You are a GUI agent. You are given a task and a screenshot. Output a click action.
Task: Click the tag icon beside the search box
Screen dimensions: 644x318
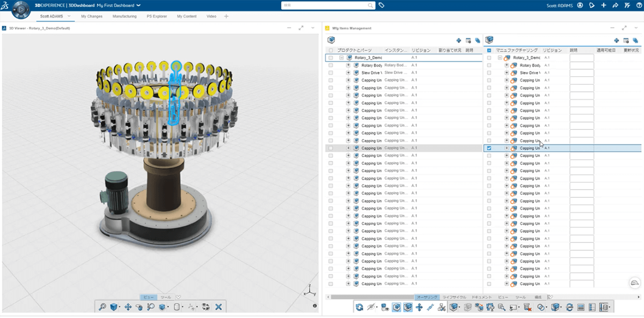(x=382, y=5)
